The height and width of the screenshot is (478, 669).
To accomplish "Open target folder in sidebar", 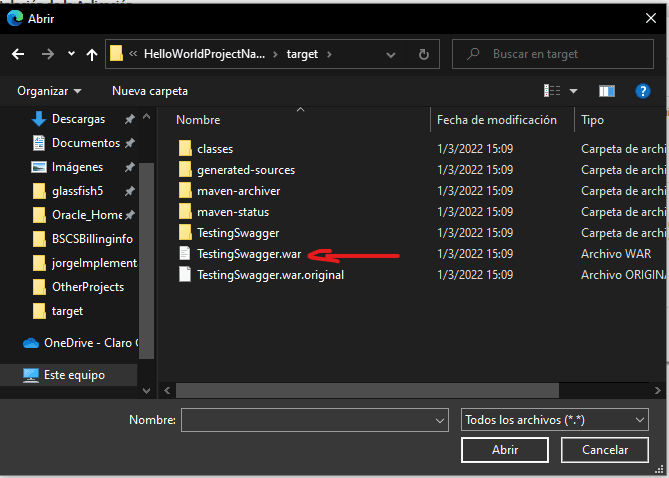I will 67,311.
